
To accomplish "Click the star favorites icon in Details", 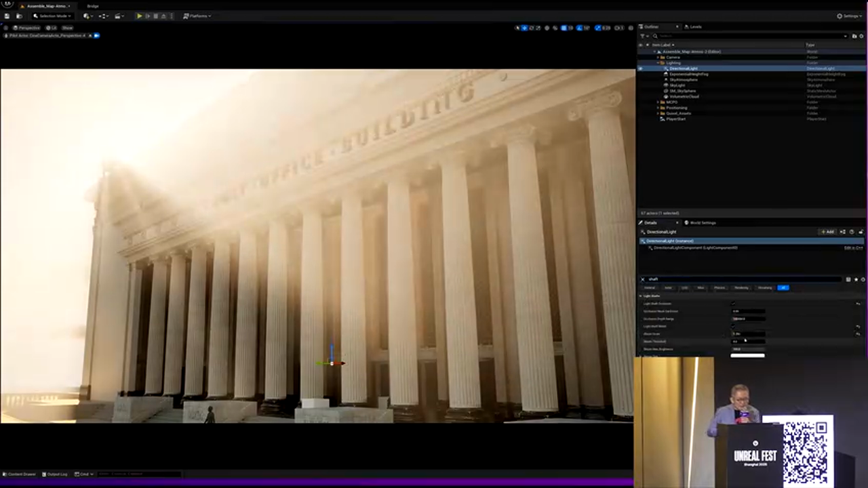I will [856, 279].
